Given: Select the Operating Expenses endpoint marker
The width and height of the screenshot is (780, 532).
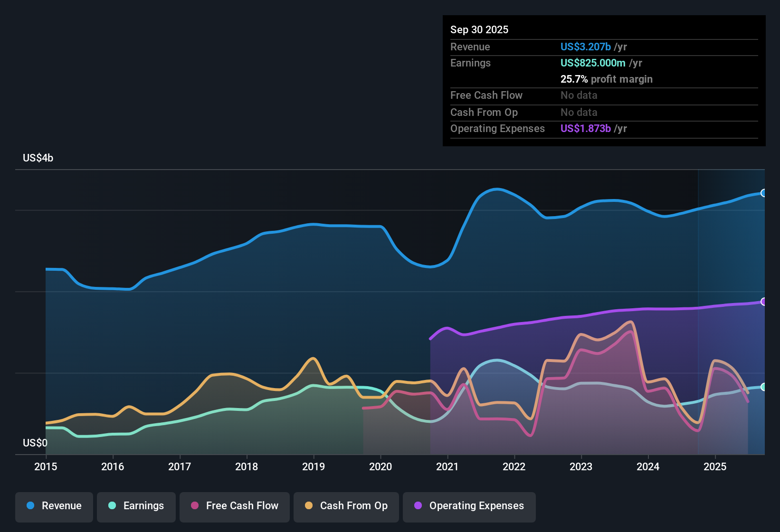Looking at the screenshot, I should 764,302.
